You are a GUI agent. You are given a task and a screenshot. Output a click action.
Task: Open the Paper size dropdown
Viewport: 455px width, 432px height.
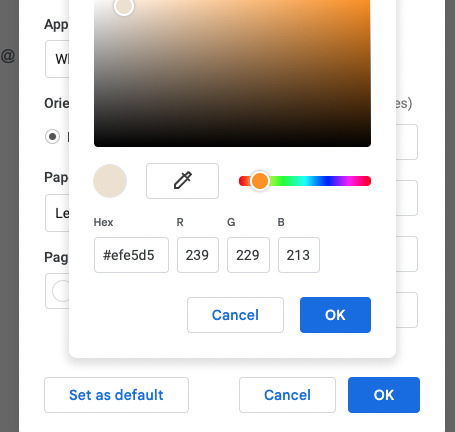(x=57, y=213)
